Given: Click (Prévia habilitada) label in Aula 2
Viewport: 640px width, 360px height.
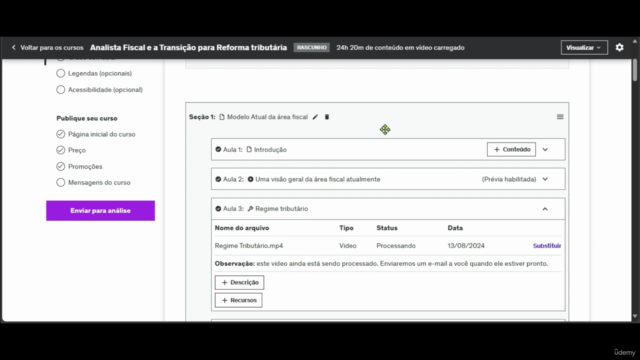Looking at the screenshot, I should pyautogui.click(x=509, y=179).
